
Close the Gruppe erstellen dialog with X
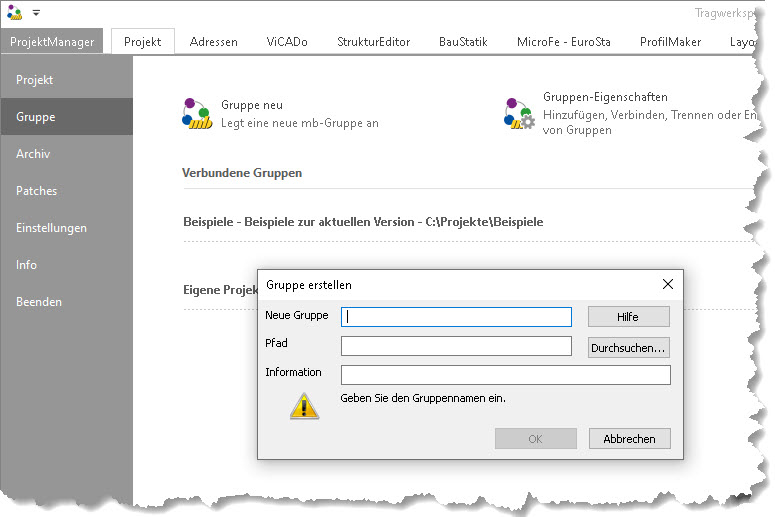coord(668,284)
